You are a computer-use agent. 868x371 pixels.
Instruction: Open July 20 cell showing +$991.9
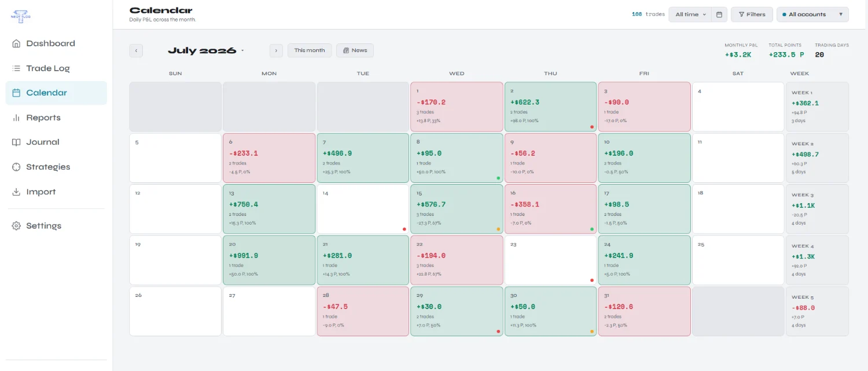click(269, 260)
